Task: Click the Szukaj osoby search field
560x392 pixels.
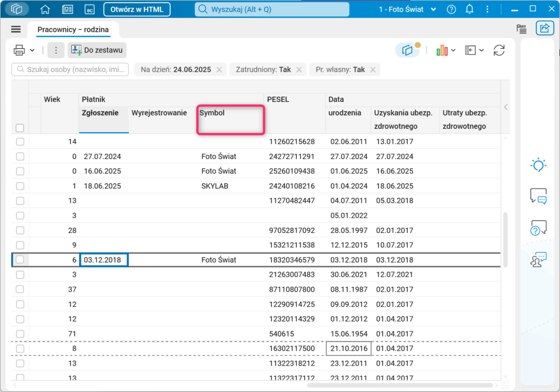Action: [71, 69]
